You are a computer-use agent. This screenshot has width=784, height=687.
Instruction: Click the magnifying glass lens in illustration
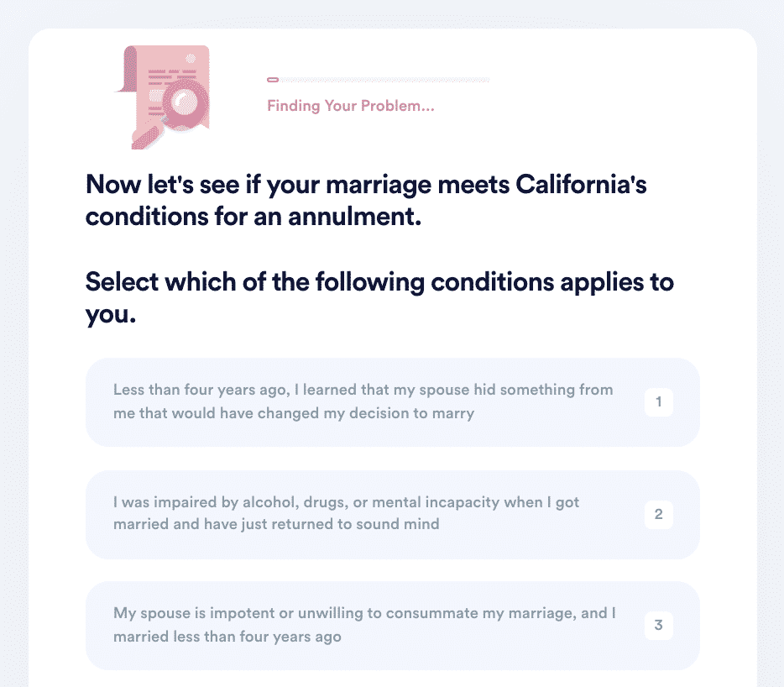[184, 102]
